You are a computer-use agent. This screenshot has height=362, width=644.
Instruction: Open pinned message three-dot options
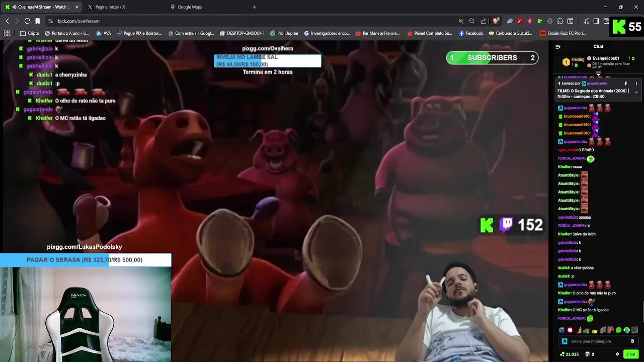point(636,83)
